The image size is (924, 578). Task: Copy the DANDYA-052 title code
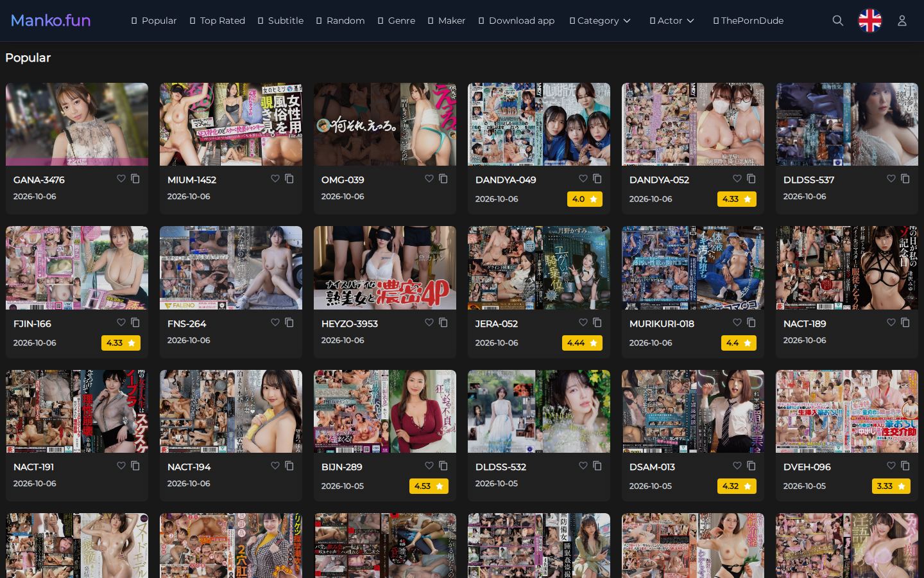click(x=751, y=179)
